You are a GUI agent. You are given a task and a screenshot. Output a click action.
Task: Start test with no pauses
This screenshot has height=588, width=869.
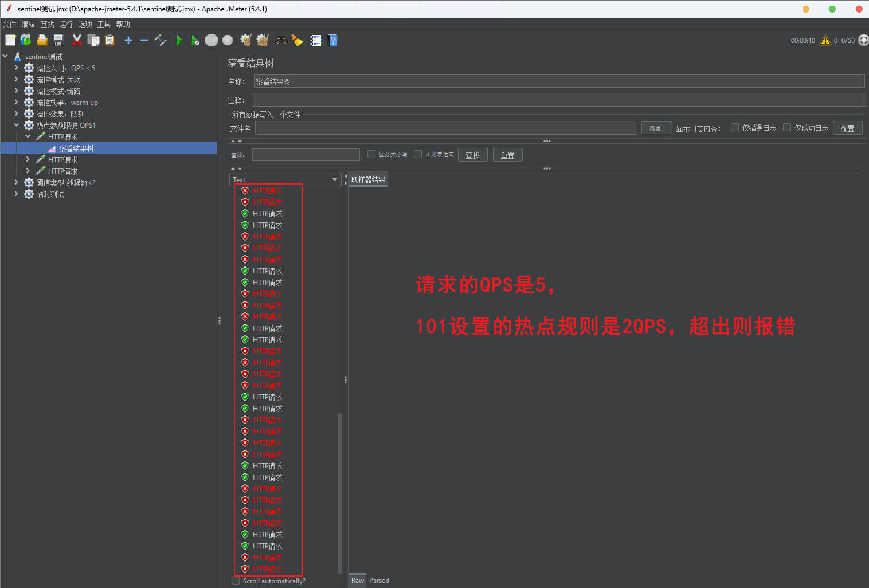click(195, 40)
